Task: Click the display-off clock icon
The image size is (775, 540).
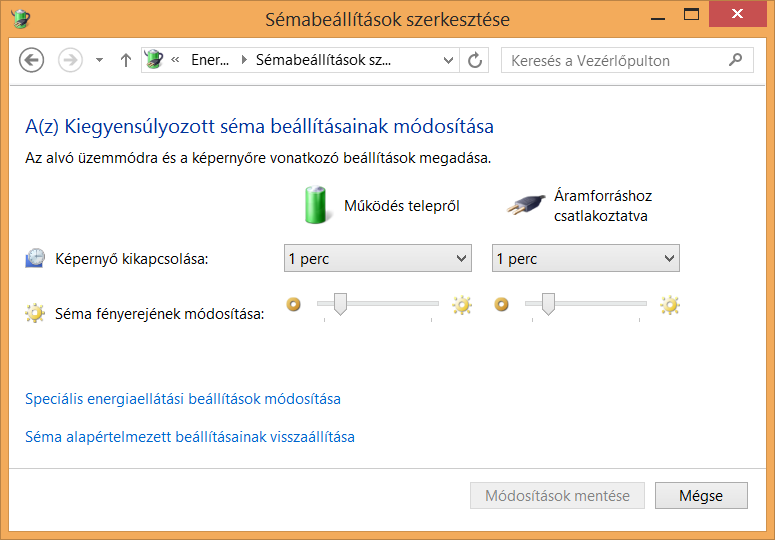Action: (x=35, y=258)
